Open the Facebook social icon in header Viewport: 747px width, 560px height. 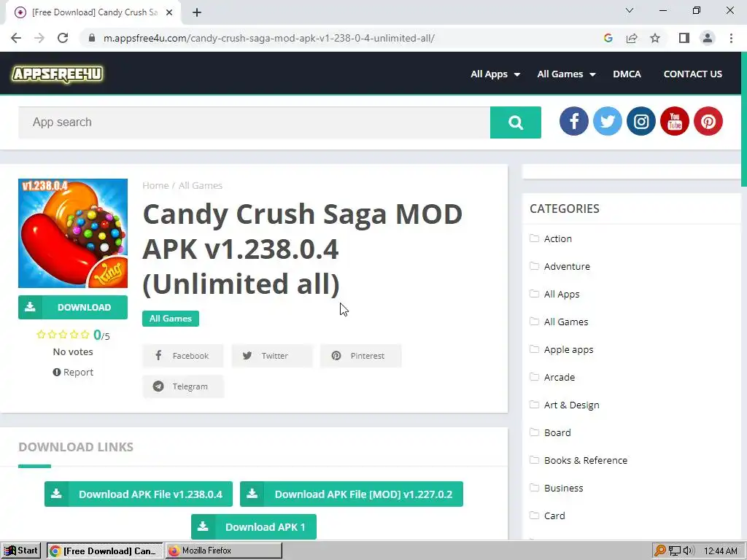click(573, 122)
